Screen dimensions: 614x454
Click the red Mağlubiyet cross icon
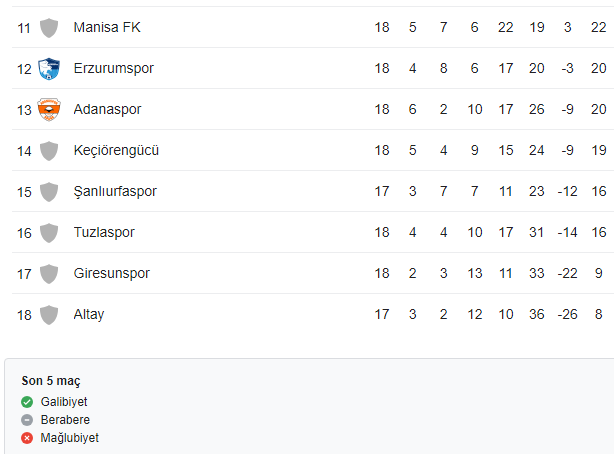(x=27, y=438)
